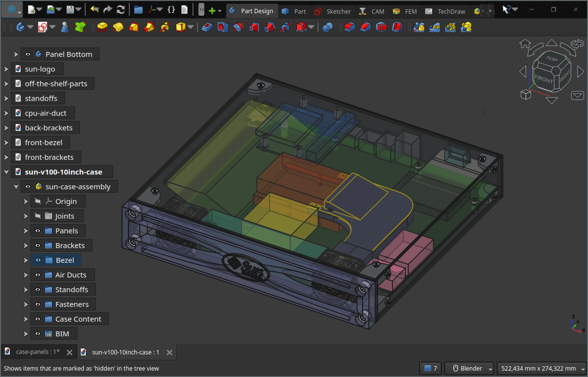Image resolution: width=588 pixels, height=377 pixels.
Task: Show the hidden Origin item via eye icon
Action: click(38, 201)
